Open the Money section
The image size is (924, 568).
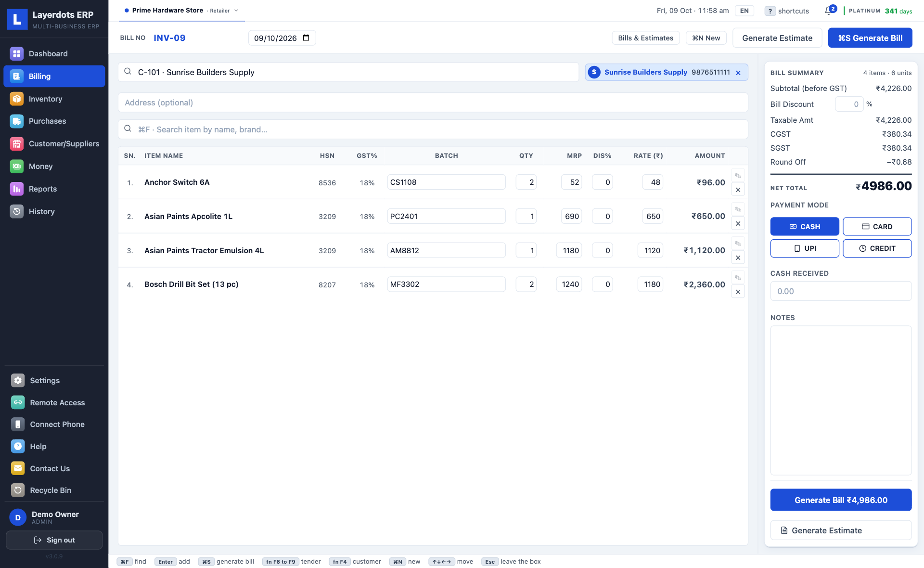point(54,166)
